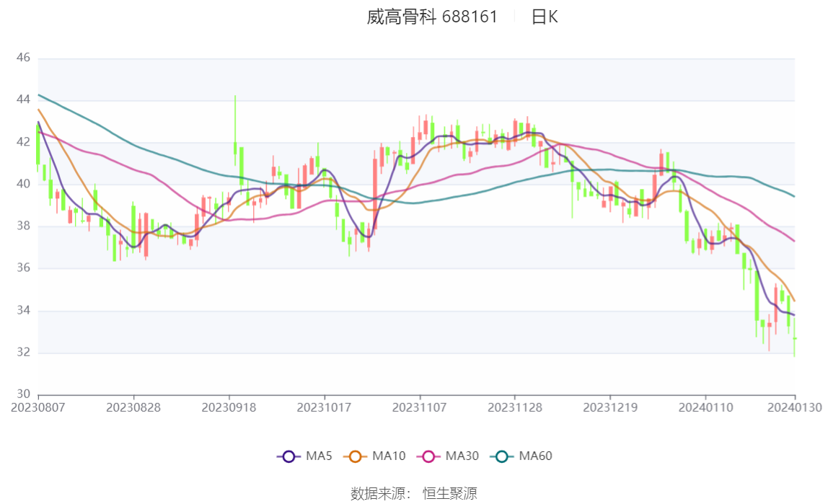Click the x-axis date 20231128

point(515,407)
